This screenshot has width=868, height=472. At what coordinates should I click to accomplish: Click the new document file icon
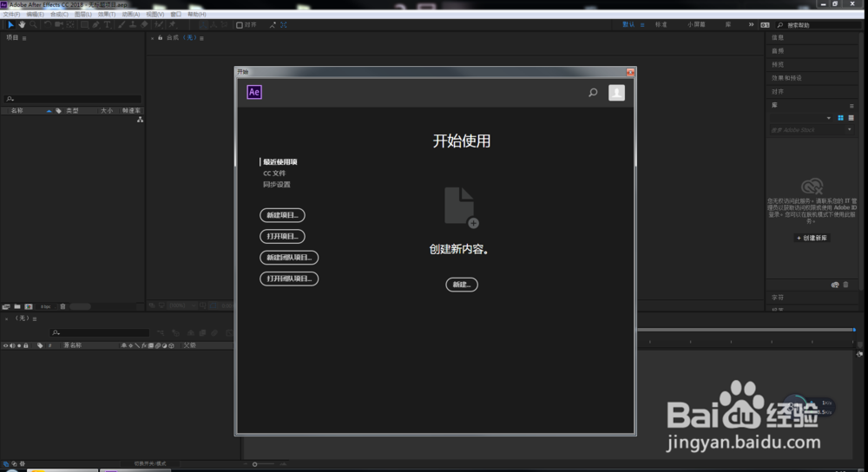click(461, 207)
